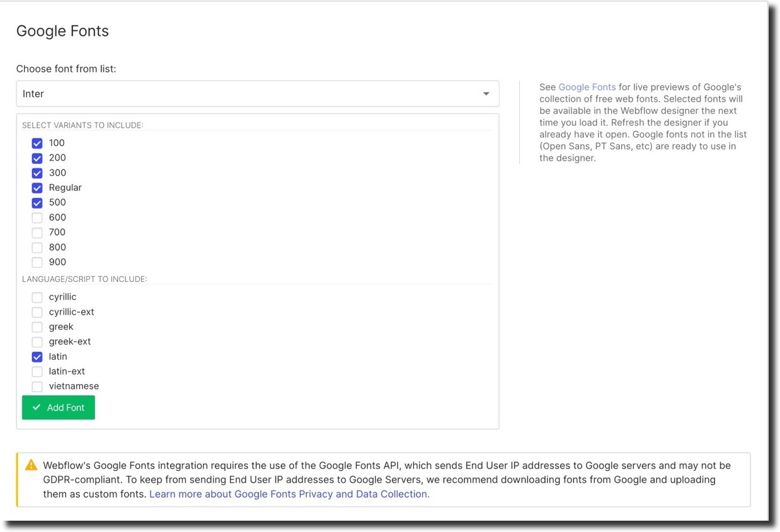Disable the 200 weight variant

point(37,158)
